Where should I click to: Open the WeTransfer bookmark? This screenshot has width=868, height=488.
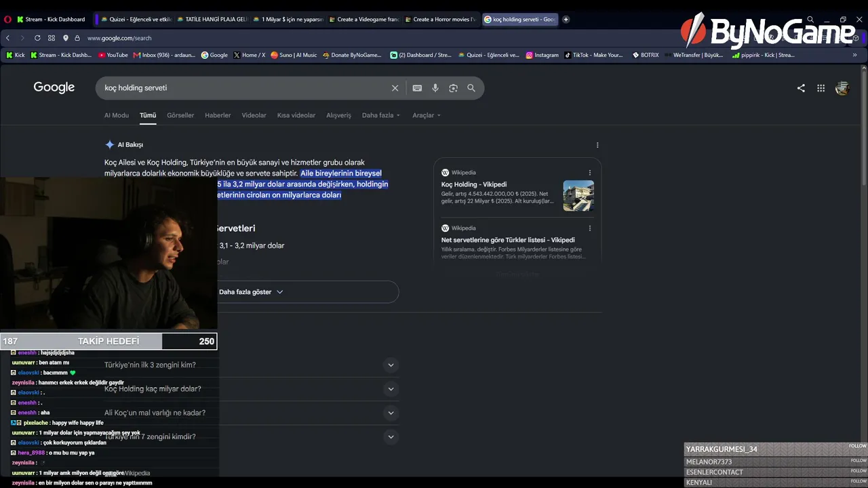pyautogui.click(x=693, y=55)
